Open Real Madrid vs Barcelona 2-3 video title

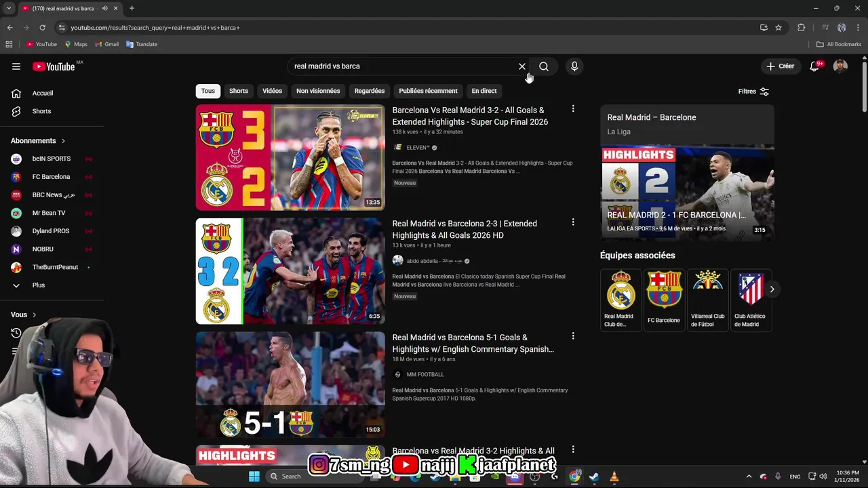465,229
